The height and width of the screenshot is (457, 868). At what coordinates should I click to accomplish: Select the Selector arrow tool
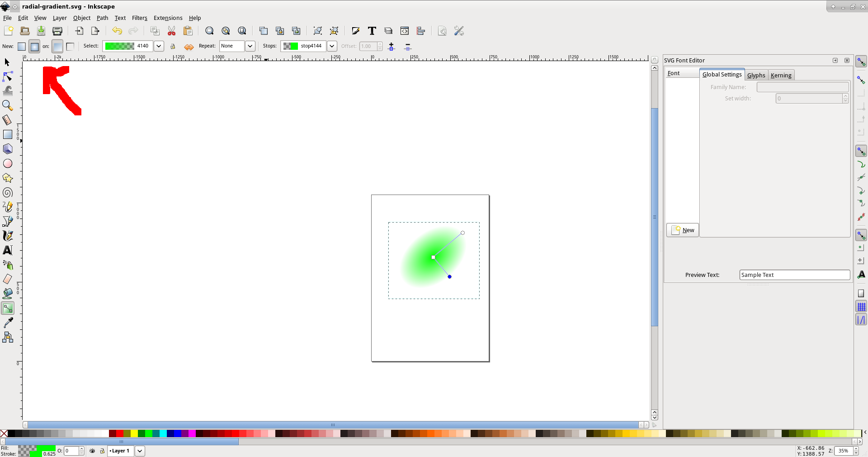point(7,62)
